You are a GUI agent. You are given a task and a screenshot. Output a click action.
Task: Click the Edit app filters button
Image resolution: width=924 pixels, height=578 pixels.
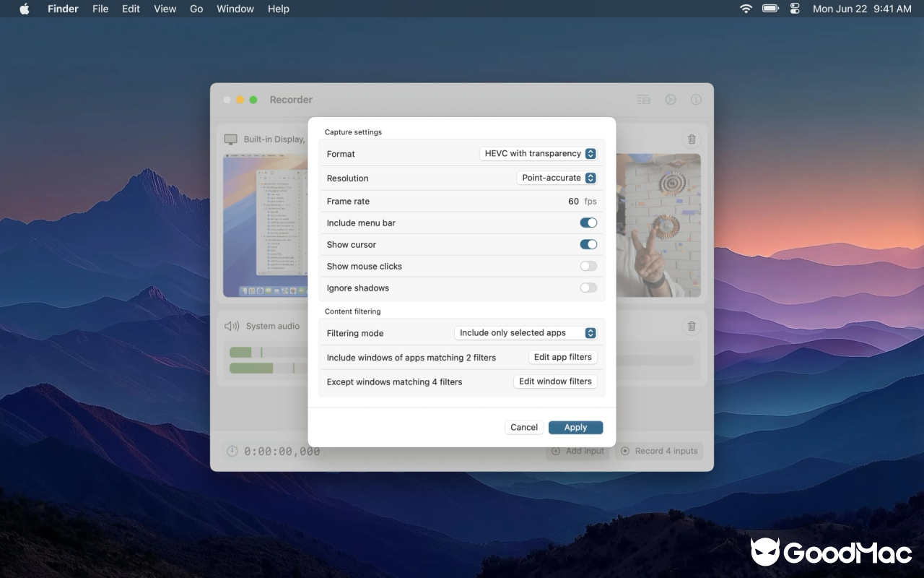[x=562, y=357]
